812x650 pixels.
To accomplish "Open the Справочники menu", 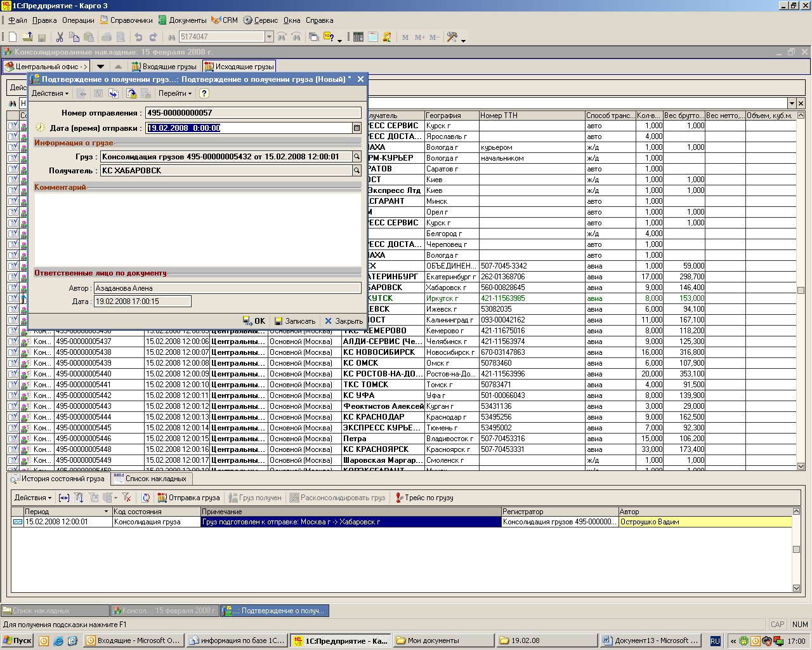I will pyautogui.click(x=126, y=20).
